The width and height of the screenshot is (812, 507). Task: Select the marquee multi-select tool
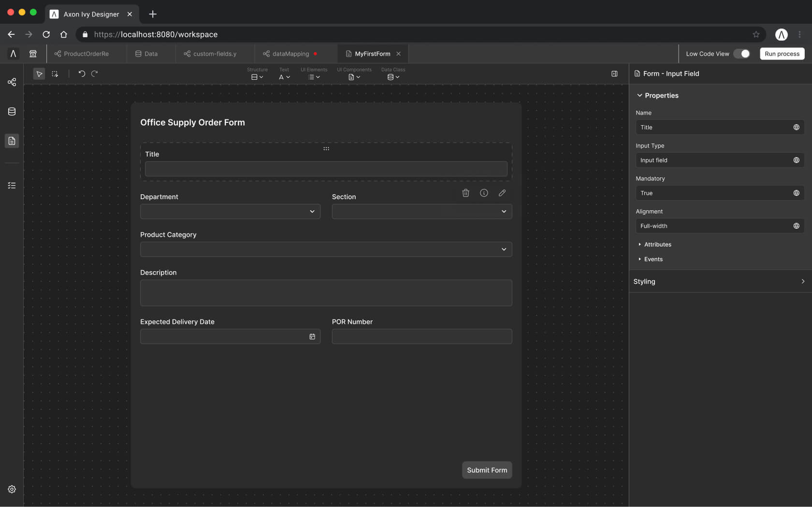pyautogui.click(x=55, y=74)
